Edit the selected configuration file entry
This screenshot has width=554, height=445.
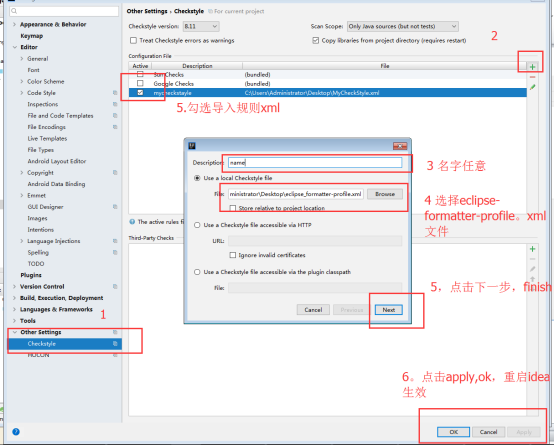[532, 87]
